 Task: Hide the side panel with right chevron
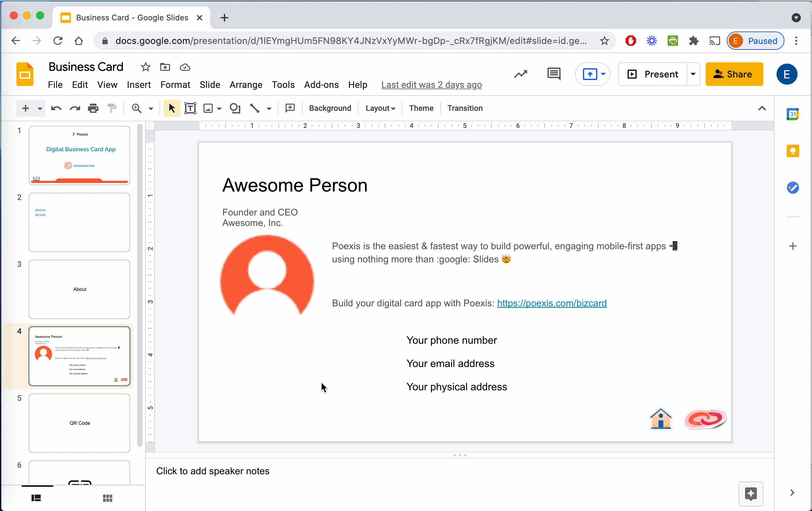click(x=792, y=493)
